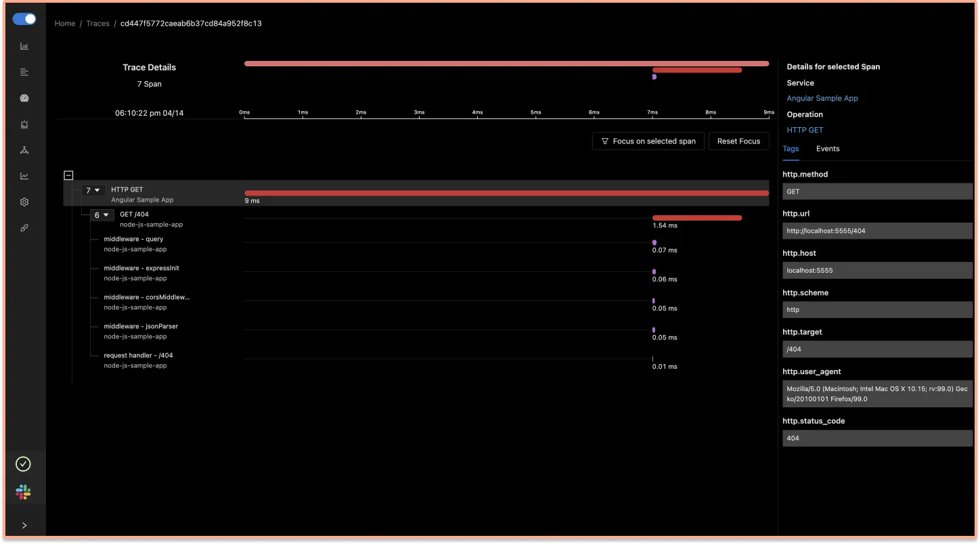980x544 pixels.
Task: Click the http.user_agent Mozilla value field
Action: tap(877, 394)
